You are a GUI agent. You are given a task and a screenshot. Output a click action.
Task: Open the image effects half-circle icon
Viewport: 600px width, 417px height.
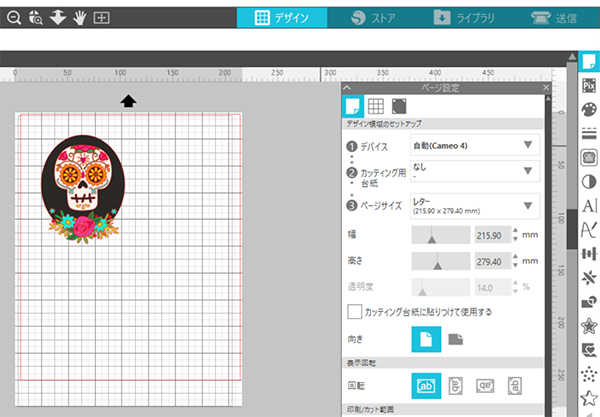click(589, 182)
